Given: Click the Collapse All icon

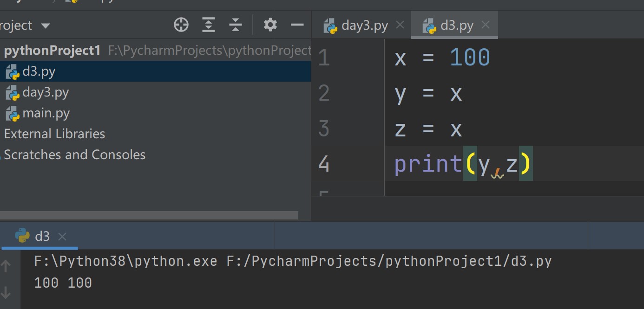Looking at the screenshot, I should pos(236,25).
